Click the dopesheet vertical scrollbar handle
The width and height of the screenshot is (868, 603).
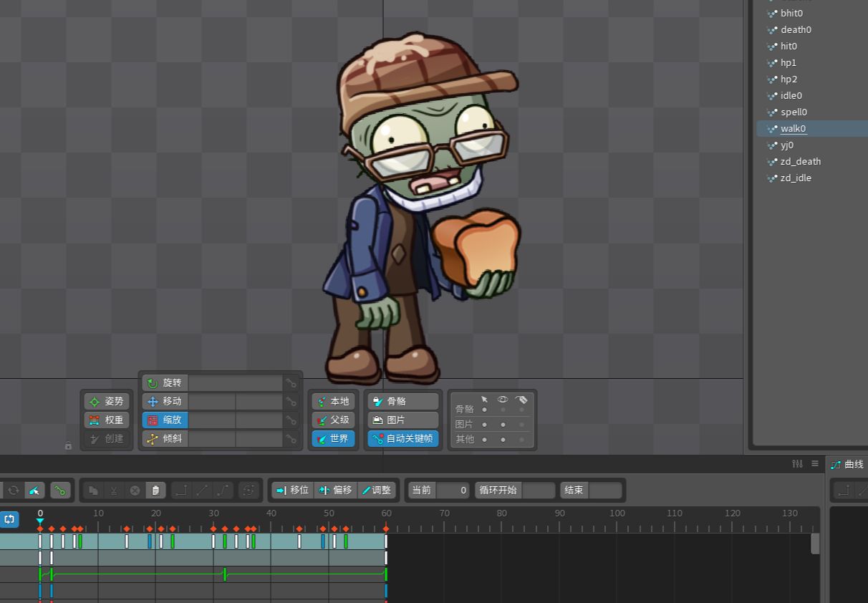click(815, 544)
